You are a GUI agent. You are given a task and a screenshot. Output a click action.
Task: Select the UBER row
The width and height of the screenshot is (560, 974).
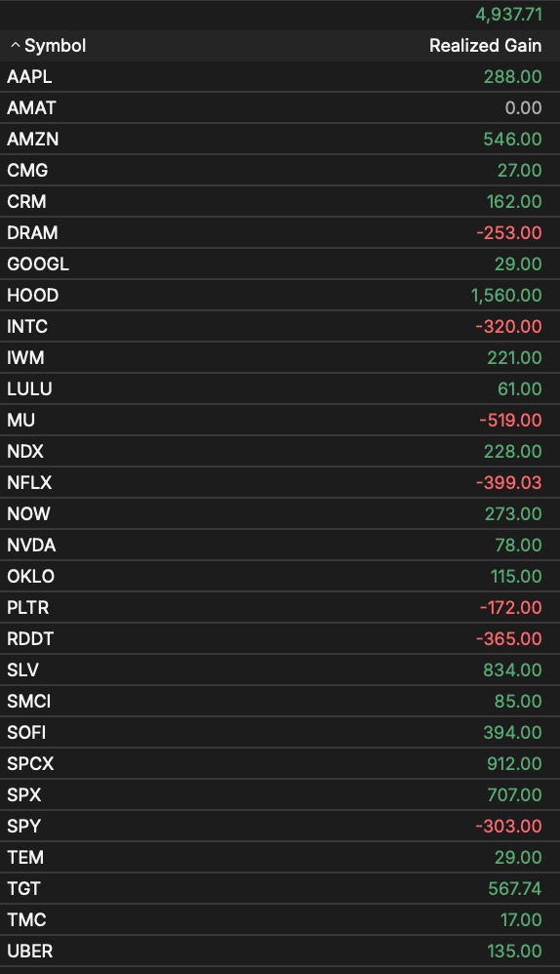[280, 951]
